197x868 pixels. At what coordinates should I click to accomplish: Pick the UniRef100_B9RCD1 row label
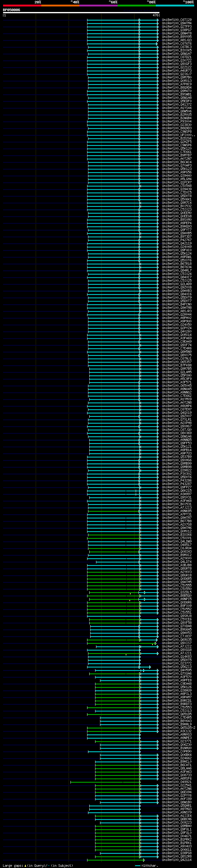coord(177,700)
